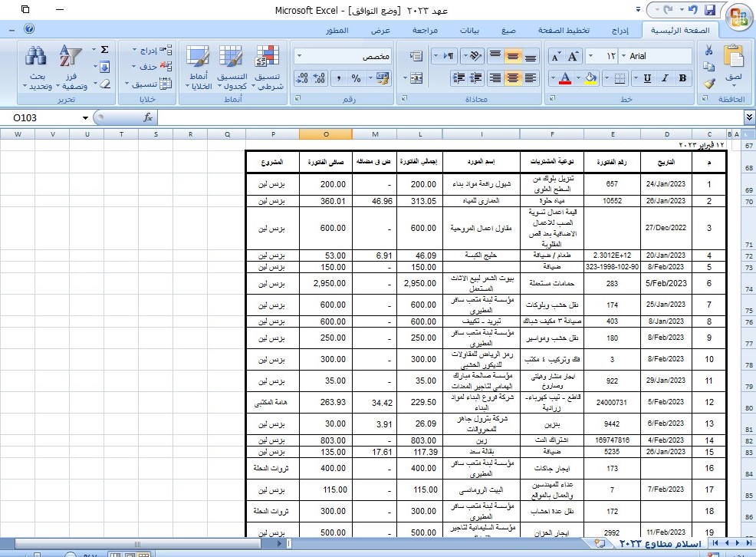
Task: Click the increase decimal icon
Action: (x=320, y=78)
